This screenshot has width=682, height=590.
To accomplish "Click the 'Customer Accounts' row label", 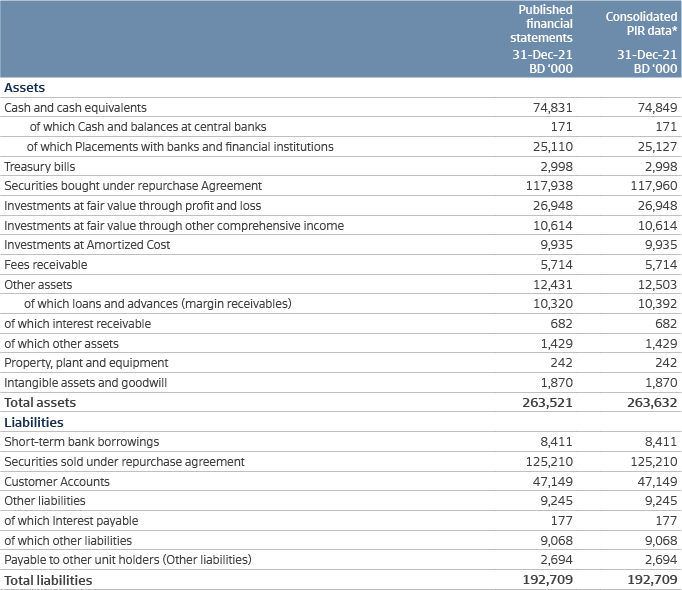I will [x=57, y=481].
